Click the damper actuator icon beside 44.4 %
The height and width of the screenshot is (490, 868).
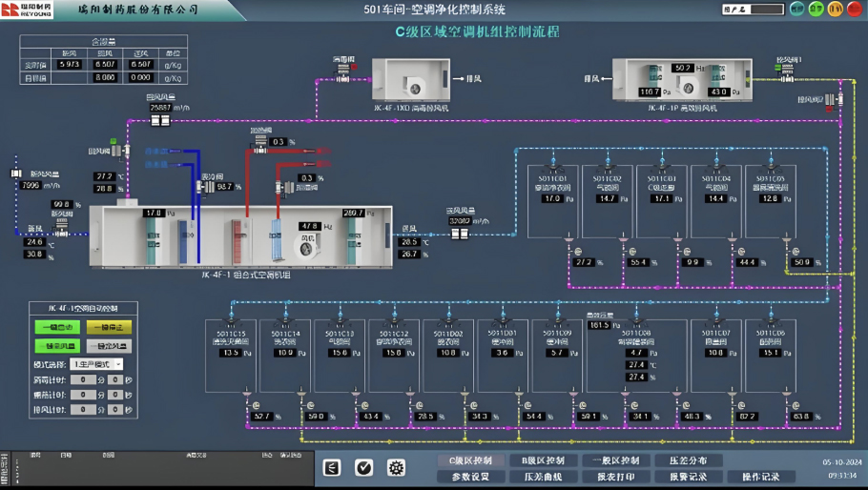(x=741, y=252)
